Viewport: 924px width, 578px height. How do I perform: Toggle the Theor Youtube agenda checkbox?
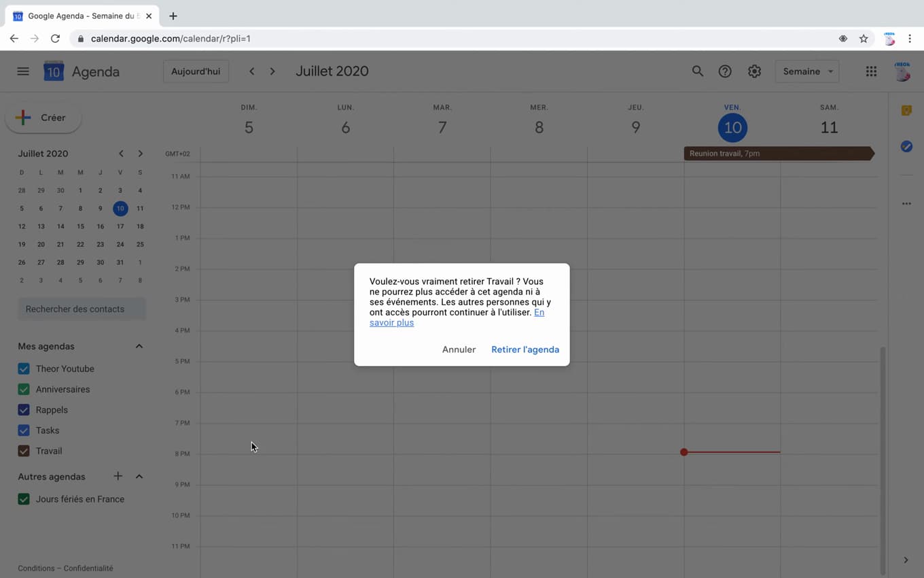(x=24, y=369)
